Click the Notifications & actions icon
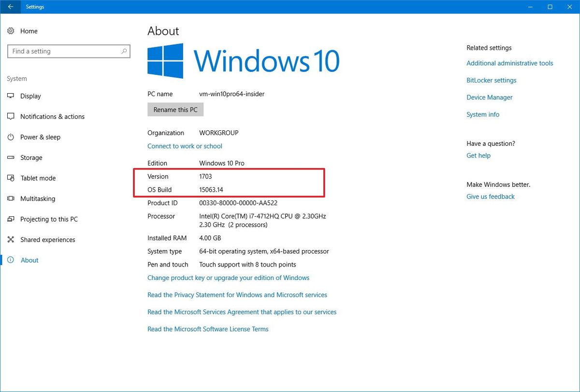Viewport: 580px width, 392px height. (11, 116)
